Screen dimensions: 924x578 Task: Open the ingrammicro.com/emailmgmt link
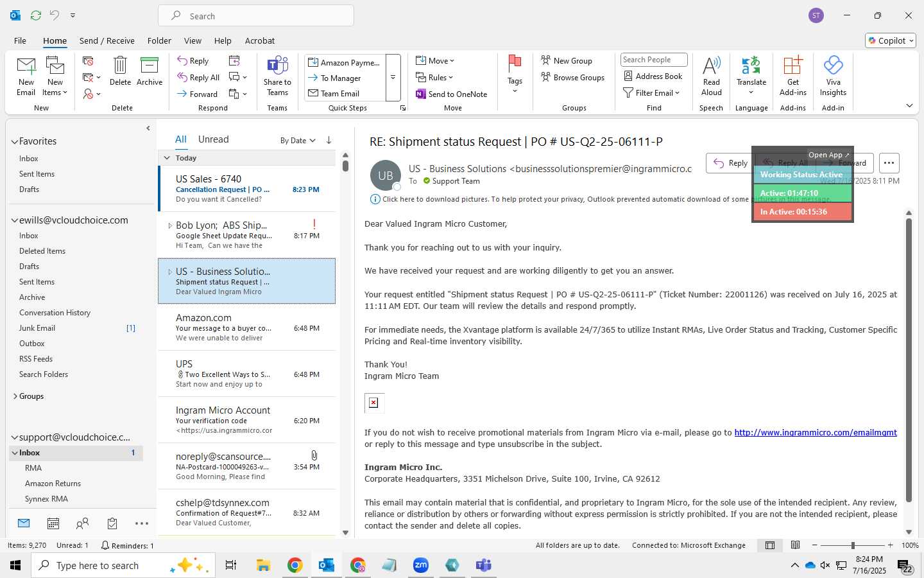tap(816, 433)
